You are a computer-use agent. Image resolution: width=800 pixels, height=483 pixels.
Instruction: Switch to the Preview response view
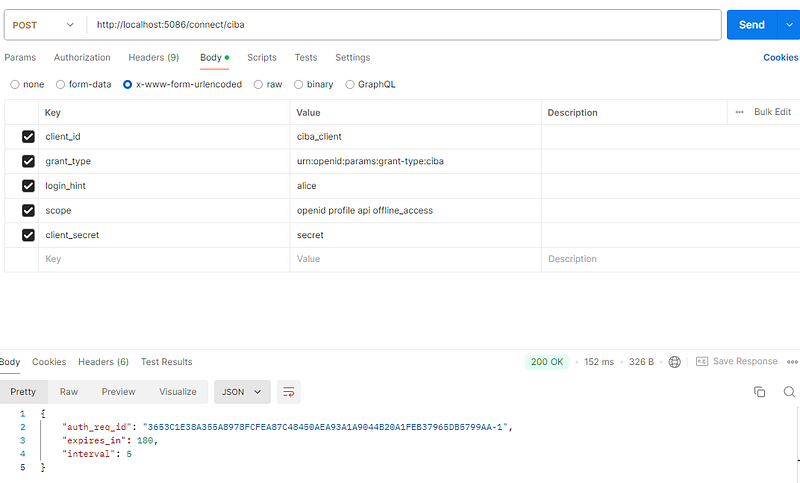click(x=118, y=392)
